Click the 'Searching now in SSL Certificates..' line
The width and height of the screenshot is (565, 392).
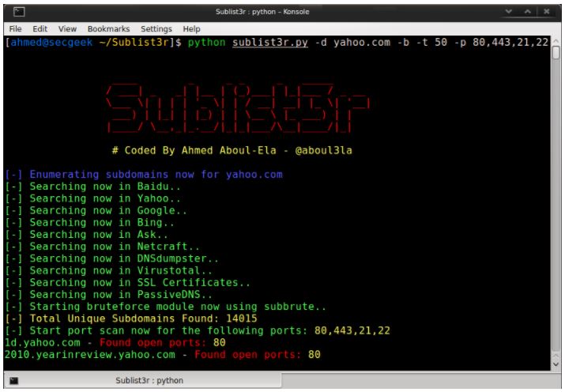click(x=127, y=282)
